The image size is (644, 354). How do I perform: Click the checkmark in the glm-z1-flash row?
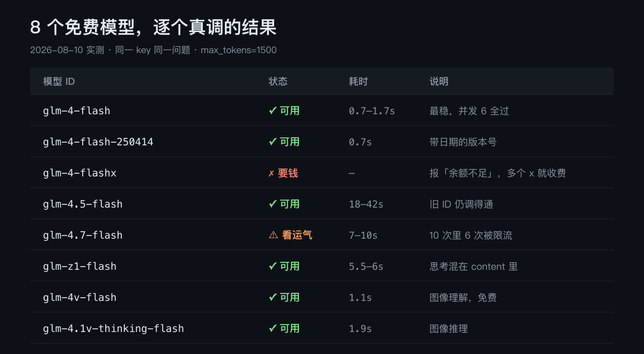tap(273, 267)
